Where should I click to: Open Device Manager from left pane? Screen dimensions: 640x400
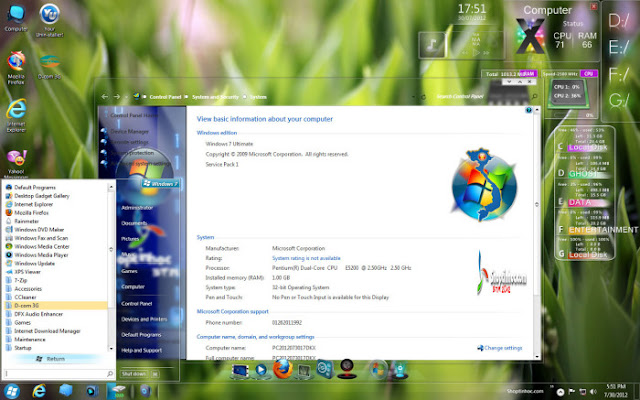(x=129, y=132)
